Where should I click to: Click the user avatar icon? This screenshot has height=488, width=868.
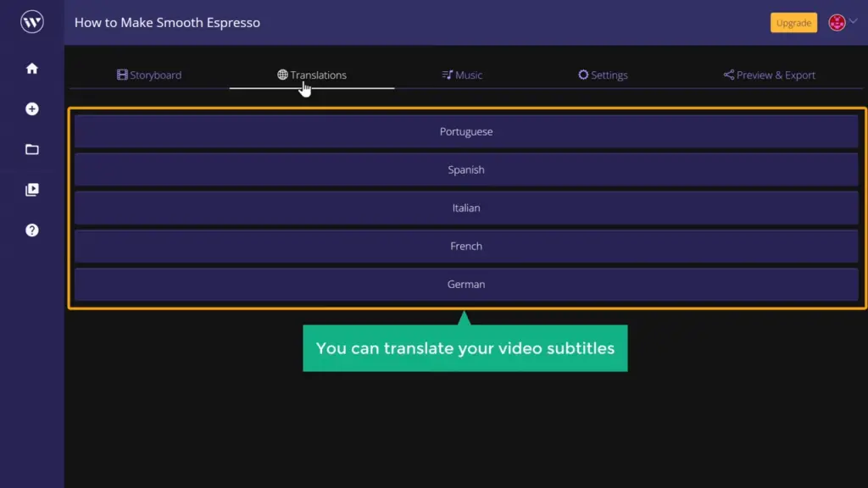tap(837, 22)
